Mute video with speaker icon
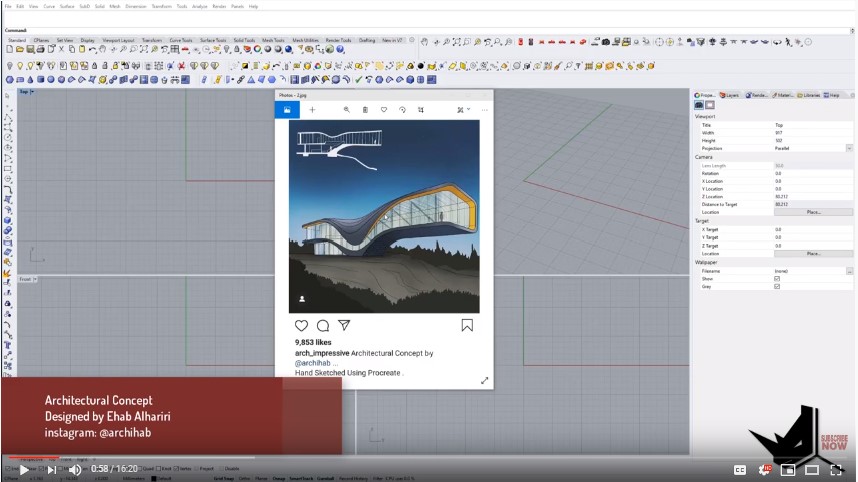This screenshot has height=482, width=858. click(x=74, y=469)
